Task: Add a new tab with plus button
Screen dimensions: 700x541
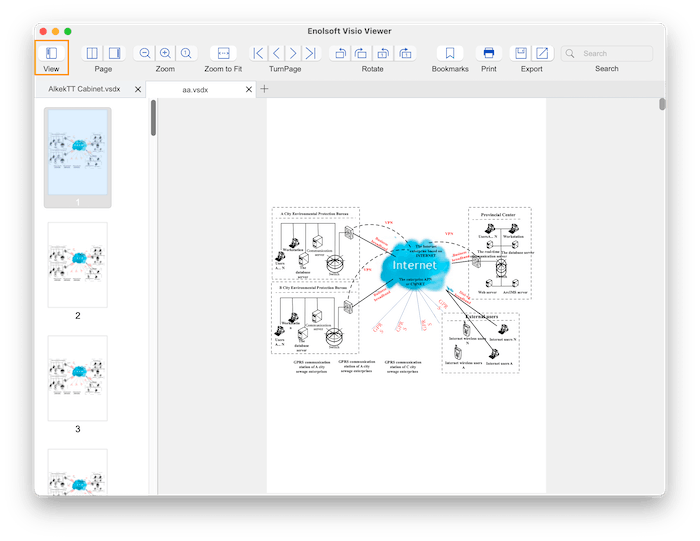Action: pos(265,89)
